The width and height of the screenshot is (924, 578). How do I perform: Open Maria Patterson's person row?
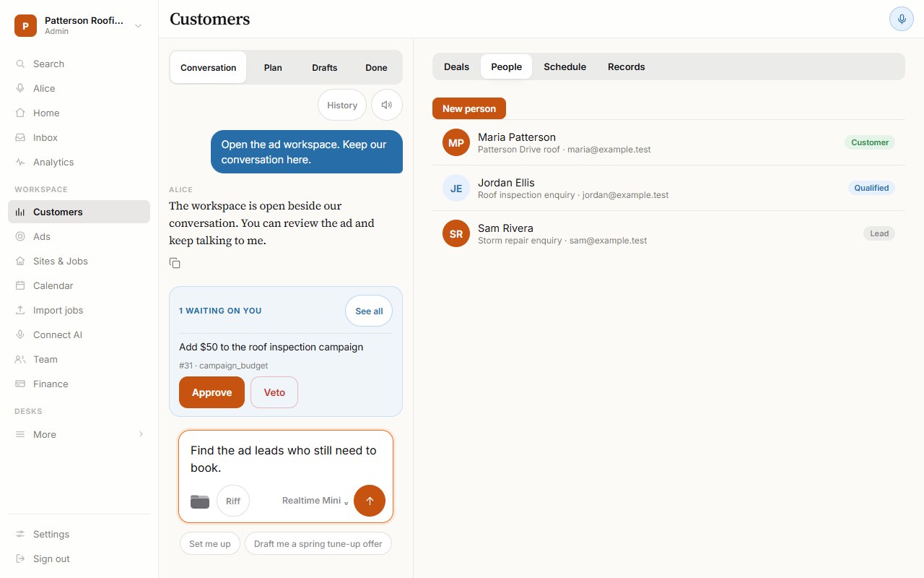668,142
